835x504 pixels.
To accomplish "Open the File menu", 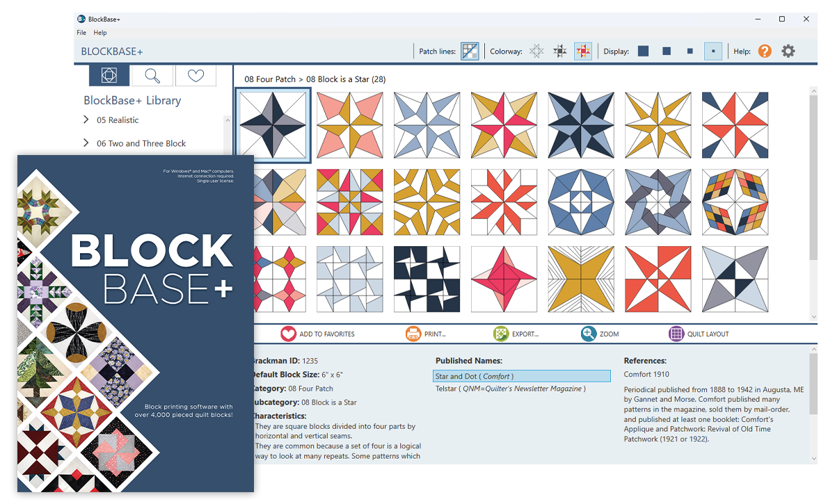I will pos(81,33).
